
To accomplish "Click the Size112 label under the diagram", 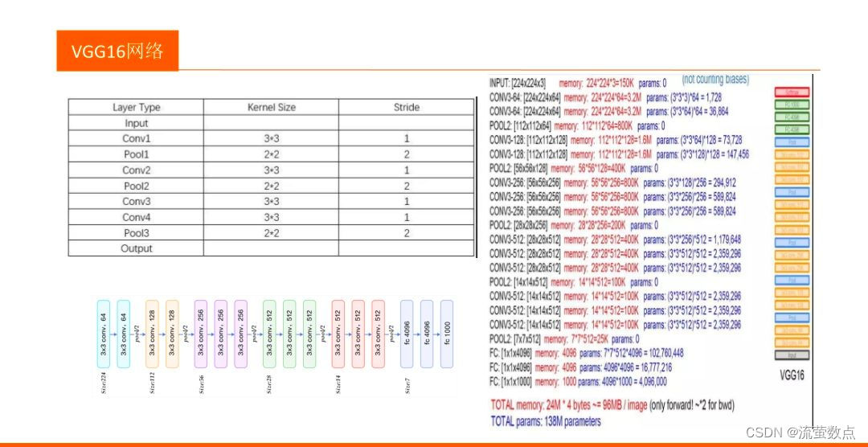I will click(x=152, y=383).
